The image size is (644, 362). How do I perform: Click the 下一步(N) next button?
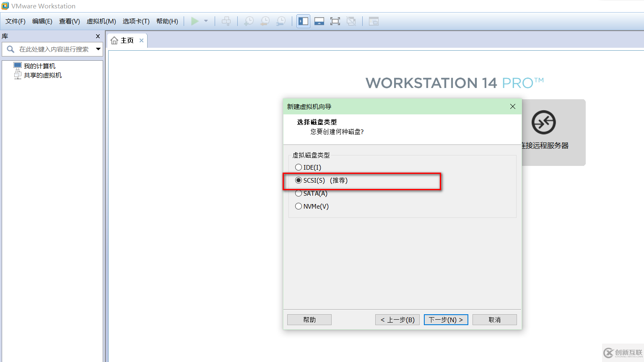pyautogui.click(x=446, y=320)
